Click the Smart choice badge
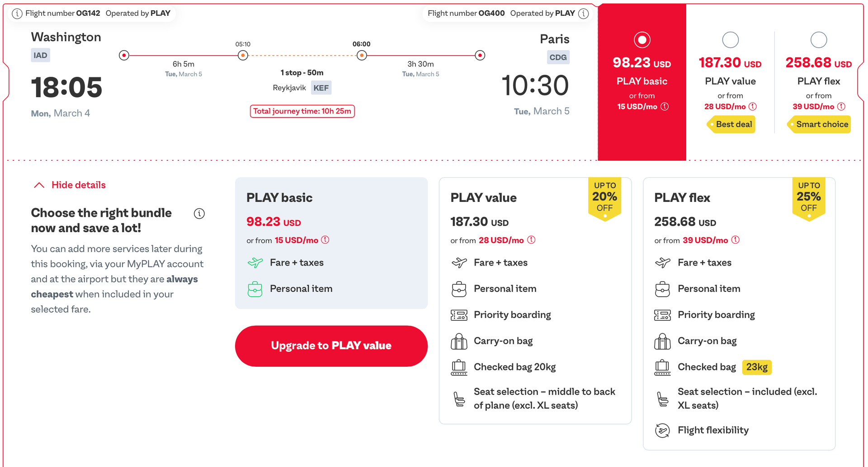868x467 pixels. click(819, 124)
